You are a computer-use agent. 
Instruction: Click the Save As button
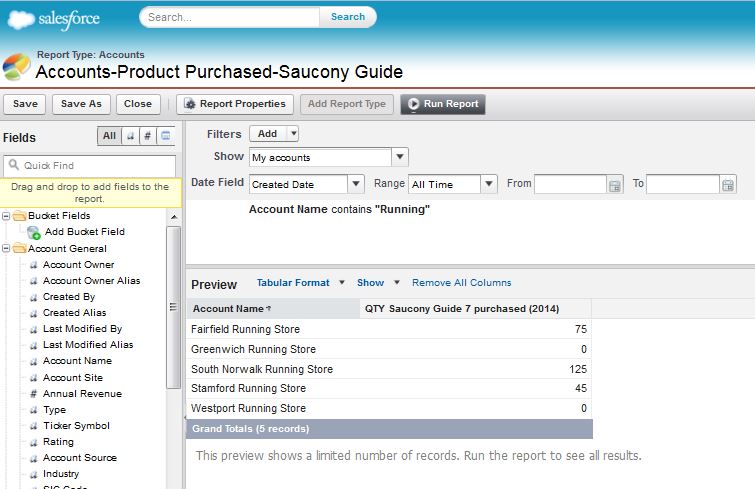[x=81, y=104]
